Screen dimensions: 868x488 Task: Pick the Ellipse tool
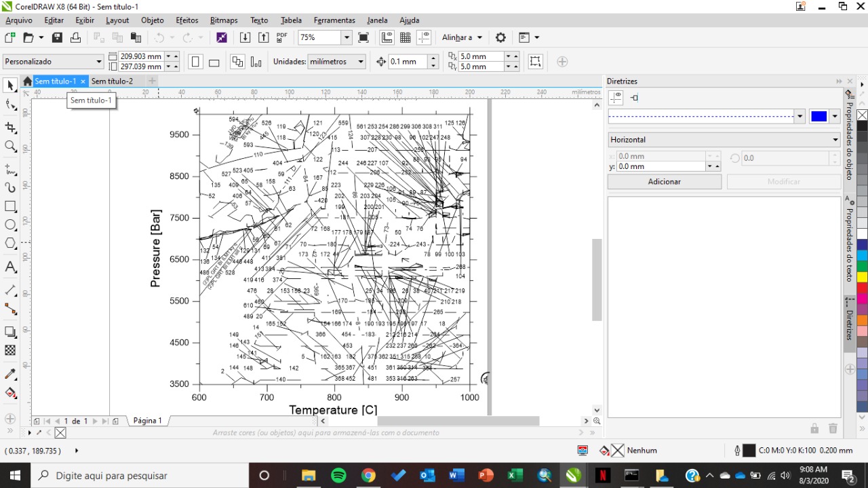click(10, 225)
